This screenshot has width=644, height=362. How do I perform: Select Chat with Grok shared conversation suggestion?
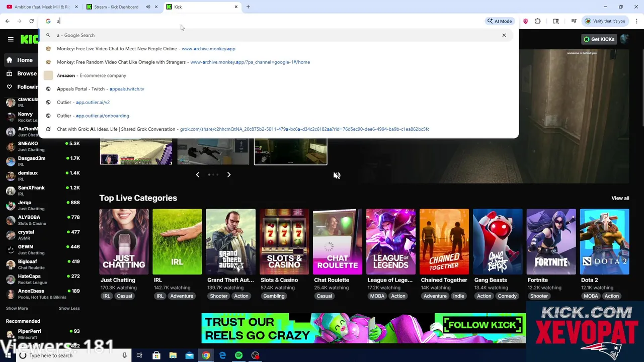[278, 129]
